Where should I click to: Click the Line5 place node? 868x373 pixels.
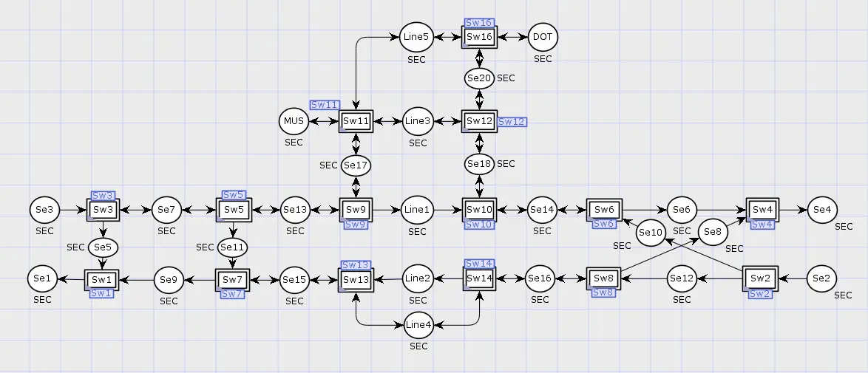415,36
